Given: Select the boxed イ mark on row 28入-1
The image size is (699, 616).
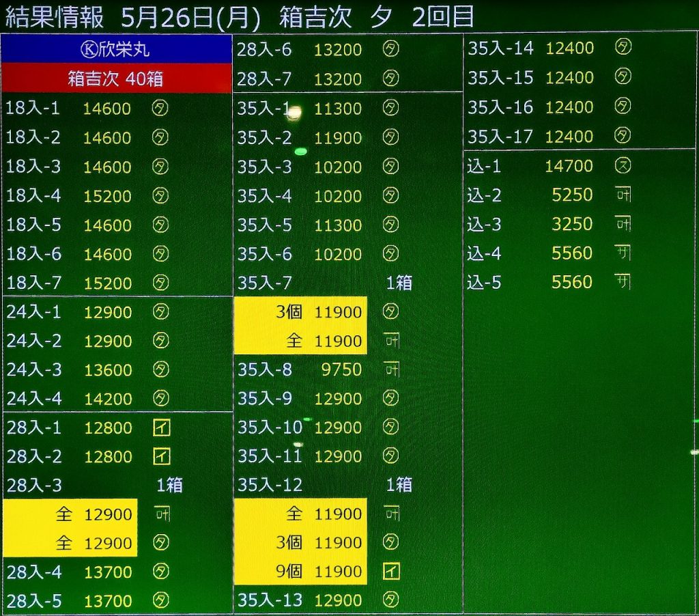Looking at the screenshot, I should point(162,428).
